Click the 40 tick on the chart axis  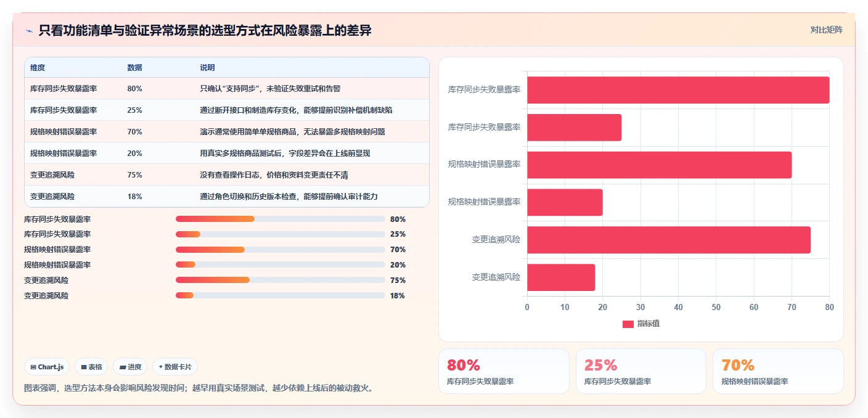click(678, 307)
